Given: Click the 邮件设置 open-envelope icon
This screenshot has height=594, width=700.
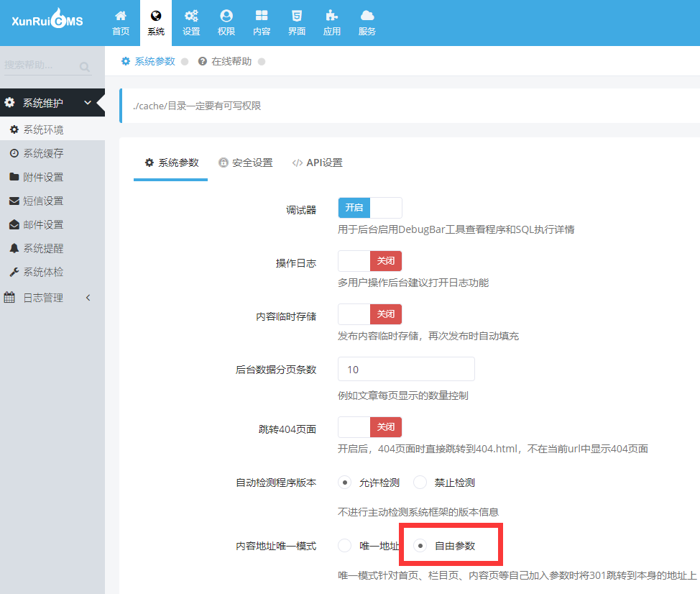Looking at the screenshot, I should (x=14, y=224).
